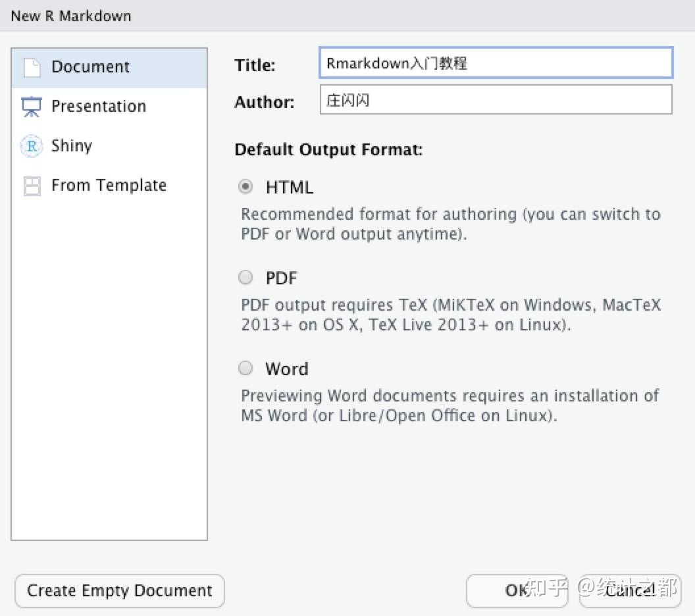Click the New R Markdown title bar
Viewport: 695px width, 616px height.
pos(347,16)
